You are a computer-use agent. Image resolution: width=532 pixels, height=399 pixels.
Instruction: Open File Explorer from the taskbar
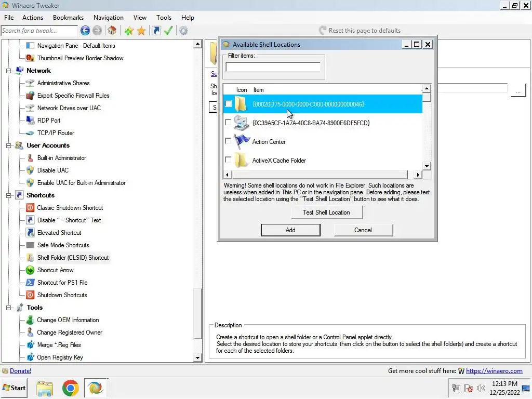click(45, 389)
